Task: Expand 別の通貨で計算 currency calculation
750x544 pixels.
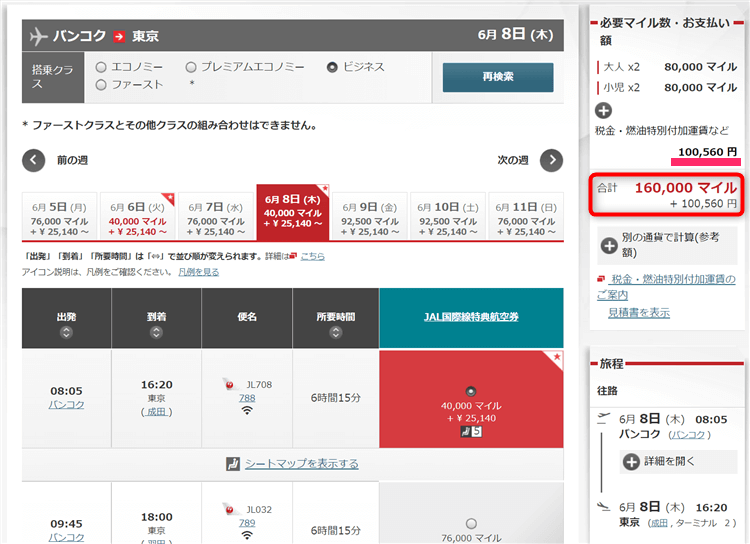Action: pyautogui.click(x=609, y=245)
